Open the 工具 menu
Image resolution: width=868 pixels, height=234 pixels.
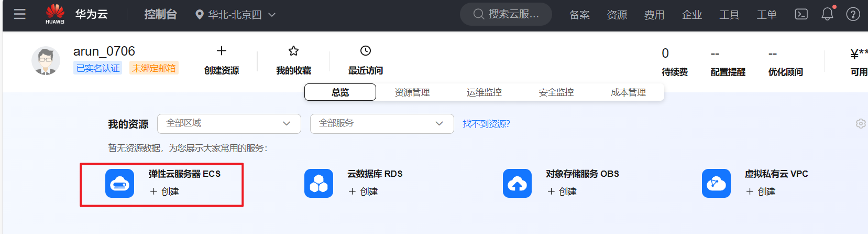[x=729, y=15]
